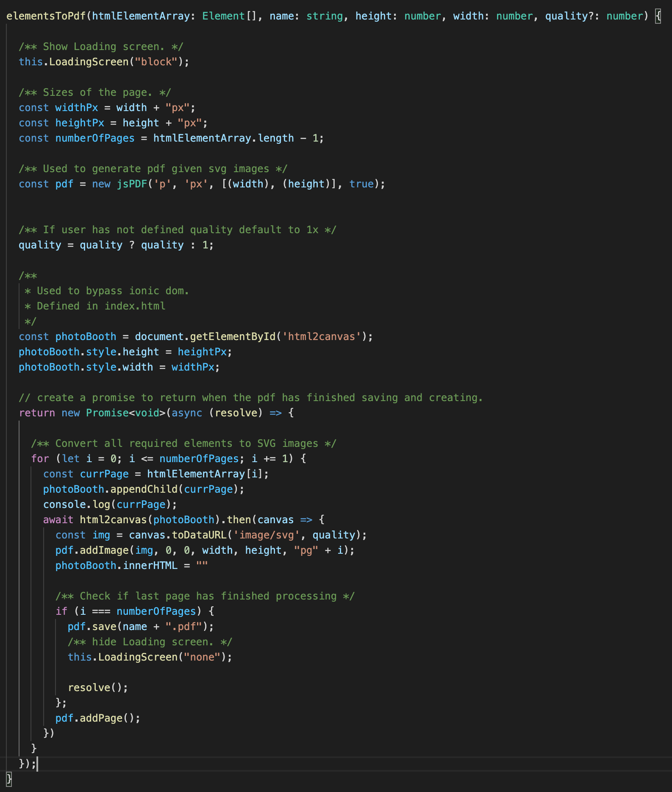The height and width of the screenshot is (792, 672).
Task: Click the comment 'Defined in index.html'
Action: [x=95, y=306]
